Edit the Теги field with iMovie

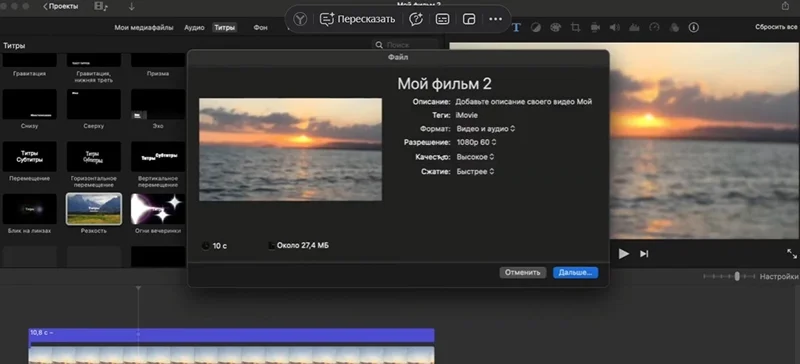click(x=466, y=115)
